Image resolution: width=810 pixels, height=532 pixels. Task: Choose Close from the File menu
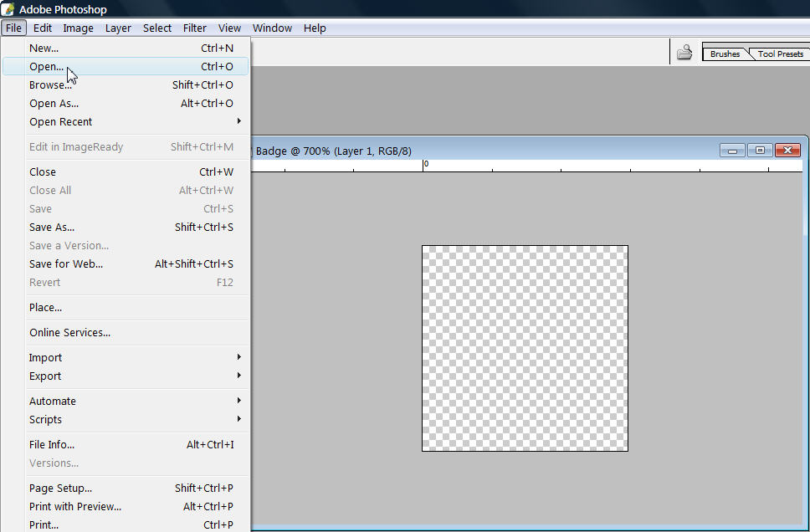point(126,171)
